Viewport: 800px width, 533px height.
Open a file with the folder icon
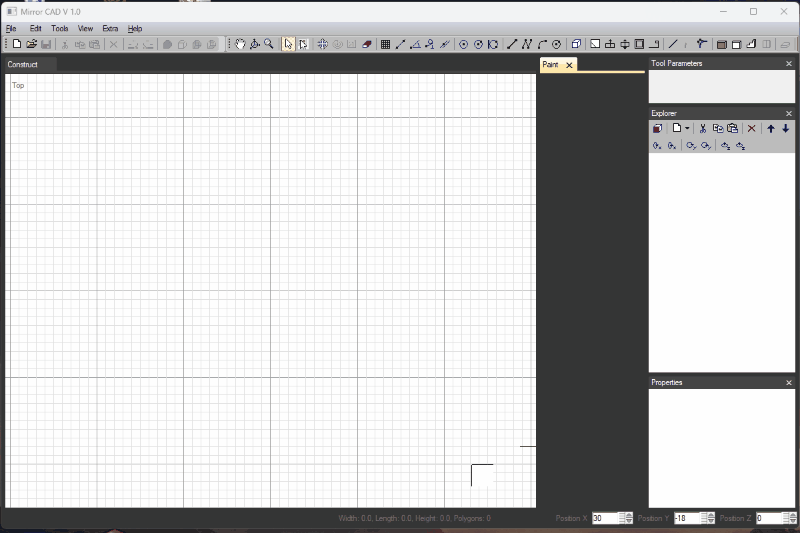pyautogui.click(x=31, y=44)
